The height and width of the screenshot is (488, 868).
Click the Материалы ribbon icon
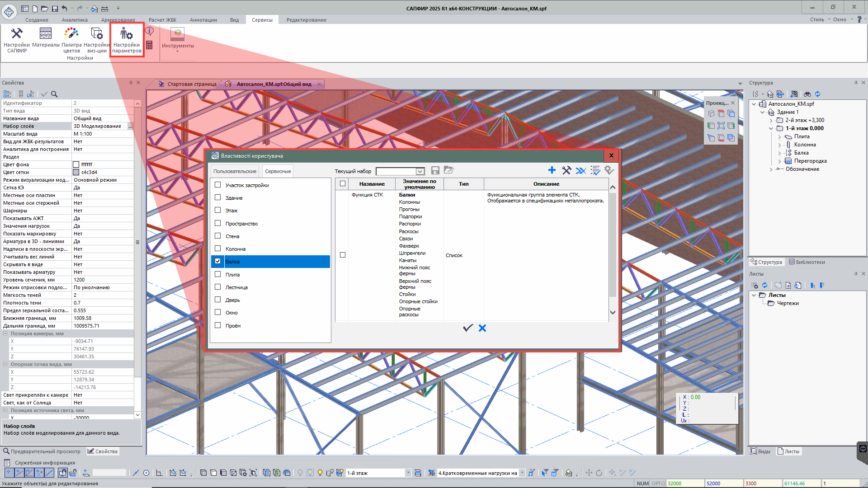(46, 34)
